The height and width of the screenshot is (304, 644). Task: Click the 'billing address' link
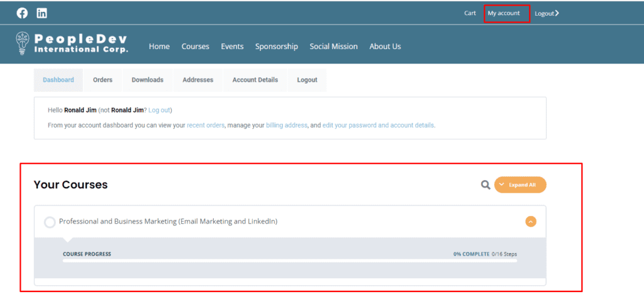287,125
